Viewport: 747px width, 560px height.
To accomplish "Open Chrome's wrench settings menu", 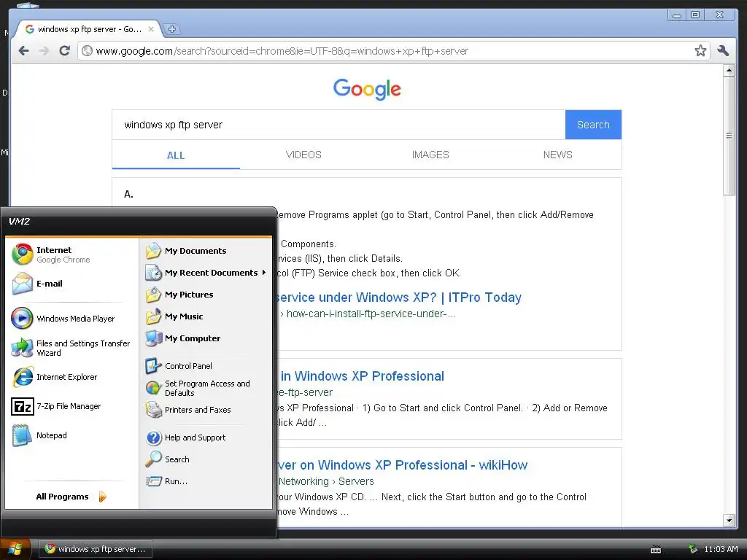I will tap(723, 50).
